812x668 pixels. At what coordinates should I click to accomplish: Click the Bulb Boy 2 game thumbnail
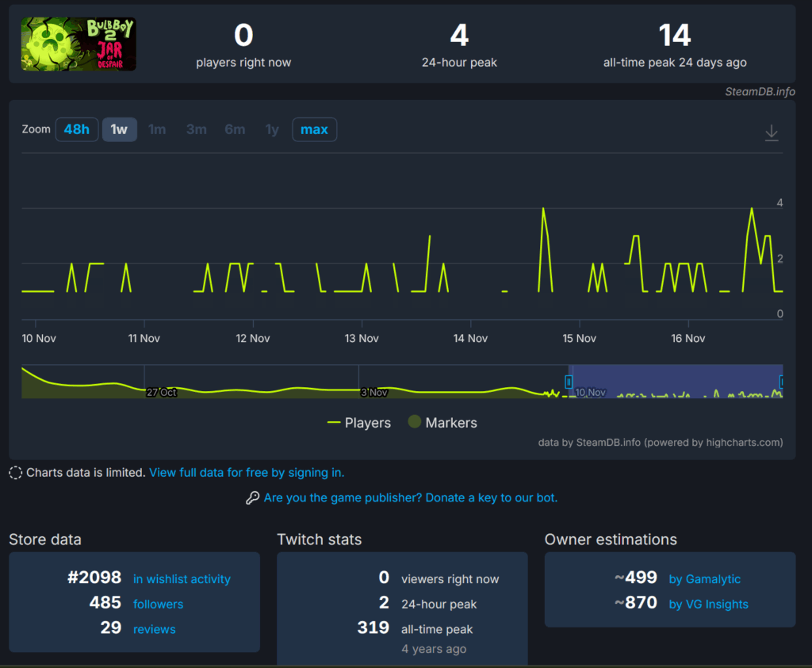coord(79,44)
